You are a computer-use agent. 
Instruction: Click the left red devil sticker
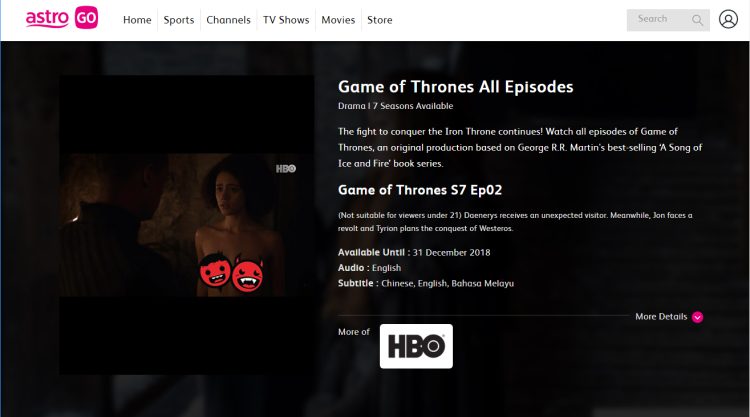[215, 271]
